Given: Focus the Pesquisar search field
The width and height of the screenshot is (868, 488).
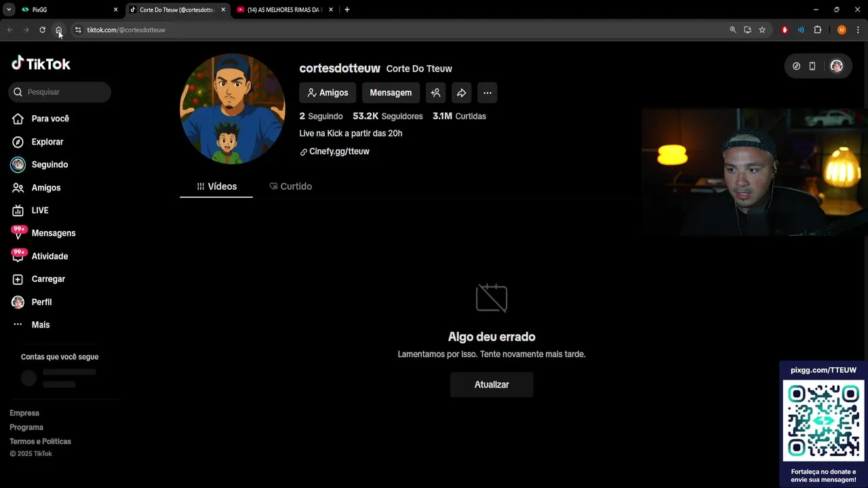Looking at the screenshot, I should coord(60,92).
